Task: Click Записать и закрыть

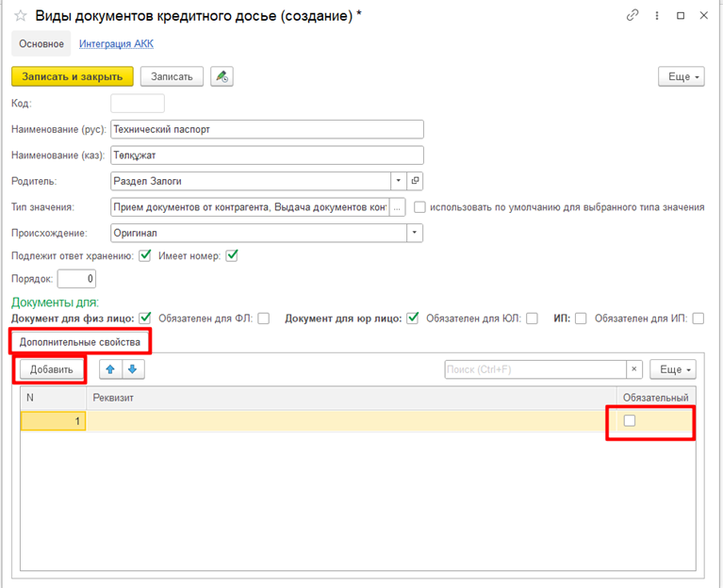Action: pyautogui.click(x=73, y=76)
